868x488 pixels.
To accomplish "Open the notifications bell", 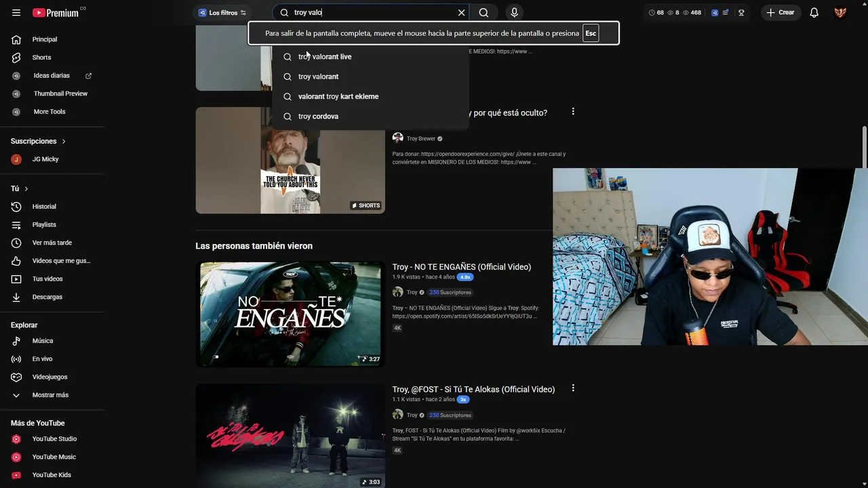I will [814, 12].
